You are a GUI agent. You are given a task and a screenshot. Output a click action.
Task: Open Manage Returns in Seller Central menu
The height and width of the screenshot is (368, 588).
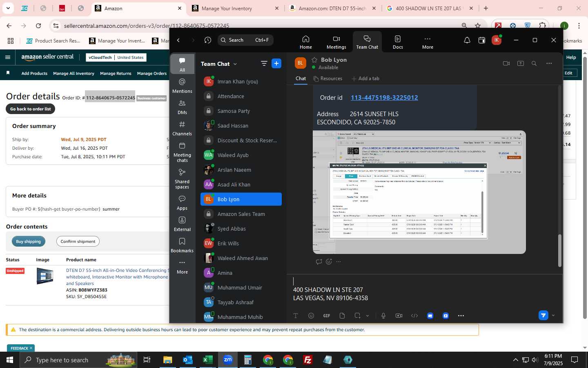tap(116, 74)
